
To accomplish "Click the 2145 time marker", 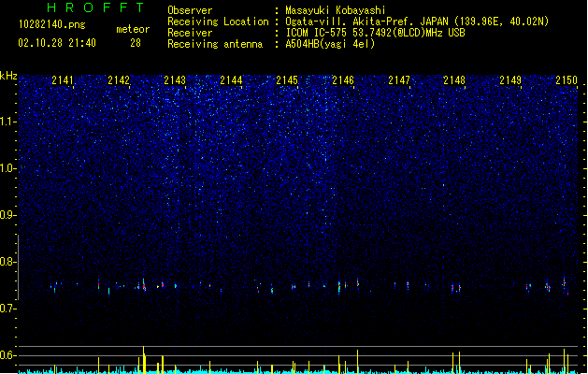I will pos(287,80).
